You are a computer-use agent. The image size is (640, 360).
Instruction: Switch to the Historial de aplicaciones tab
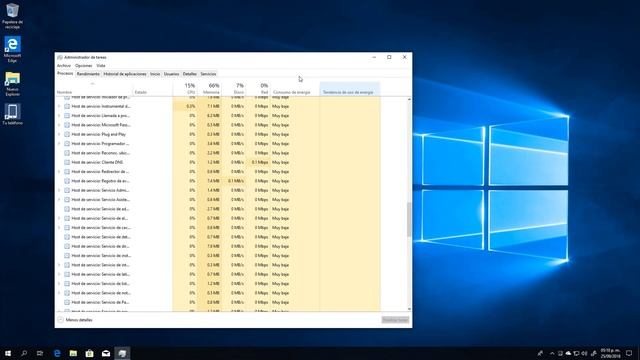(x=125, y=74)
